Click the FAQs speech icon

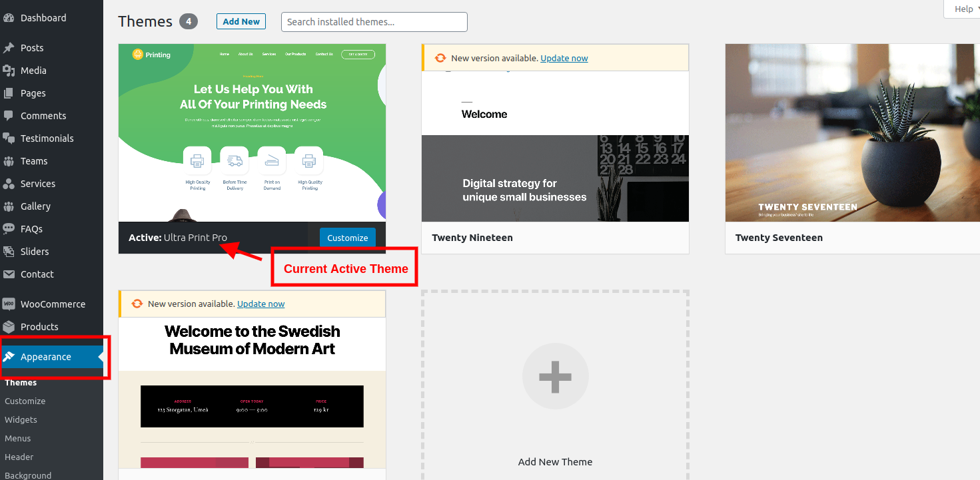[9, 229]
